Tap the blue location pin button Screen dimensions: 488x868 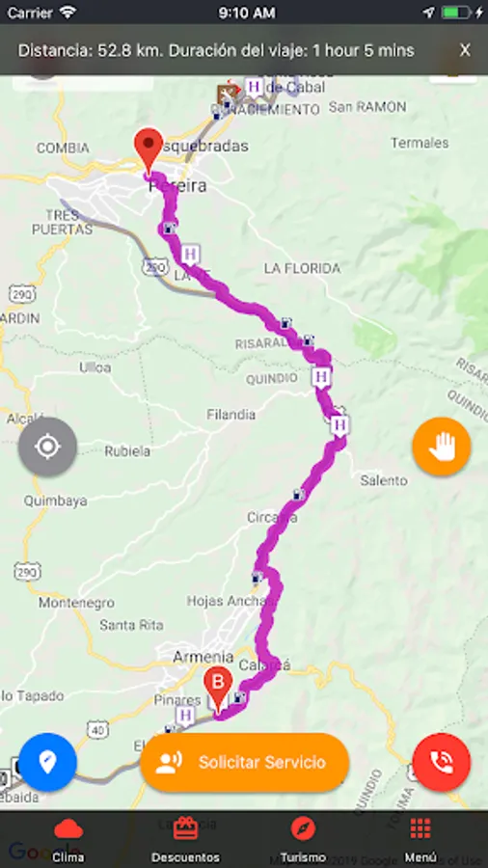point(47,762)
